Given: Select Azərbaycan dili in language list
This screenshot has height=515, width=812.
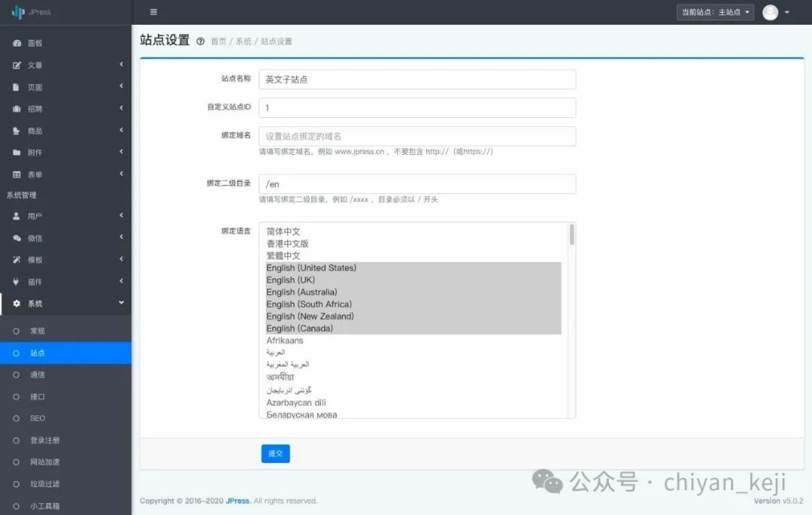Looking at the screenshot, I should [x=414, y=403].
